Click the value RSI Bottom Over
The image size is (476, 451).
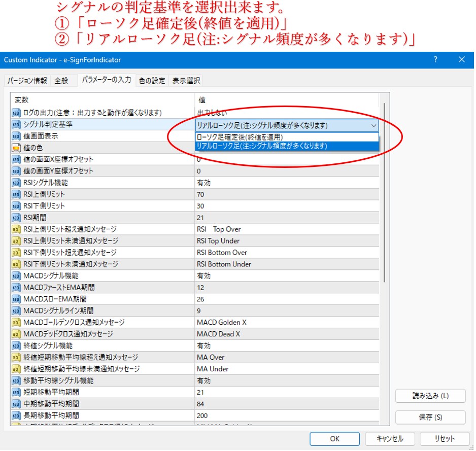222,253
